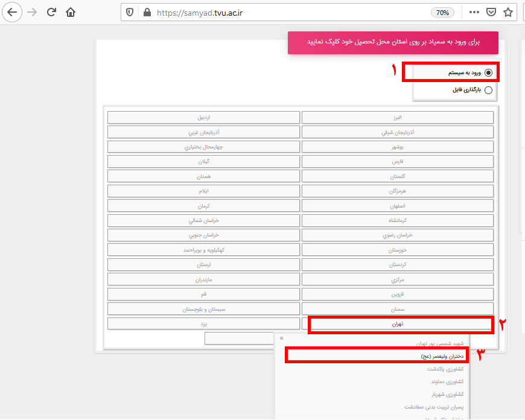Open the browser home page icon

[x=71, y=13]
